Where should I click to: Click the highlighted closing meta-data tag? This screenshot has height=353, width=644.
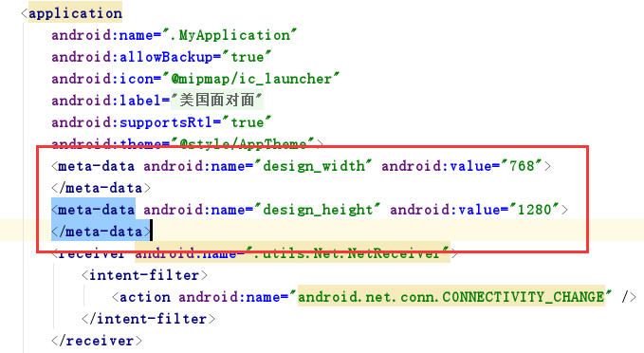pyautogui.click(x=101, y=232)
